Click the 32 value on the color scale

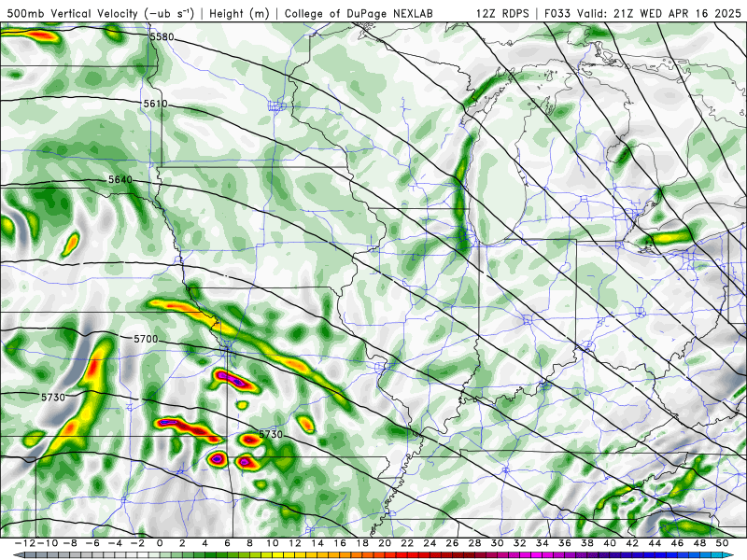pos(519,543)
